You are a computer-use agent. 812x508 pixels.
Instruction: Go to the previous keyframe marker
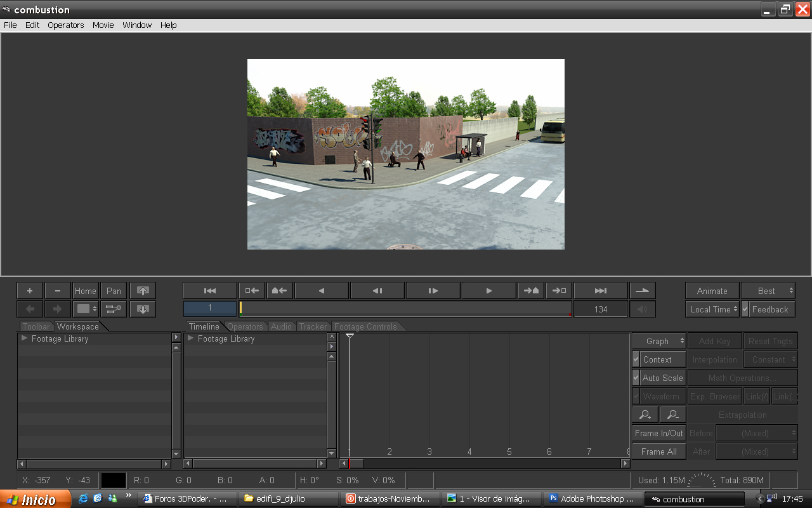pos(252,291)
